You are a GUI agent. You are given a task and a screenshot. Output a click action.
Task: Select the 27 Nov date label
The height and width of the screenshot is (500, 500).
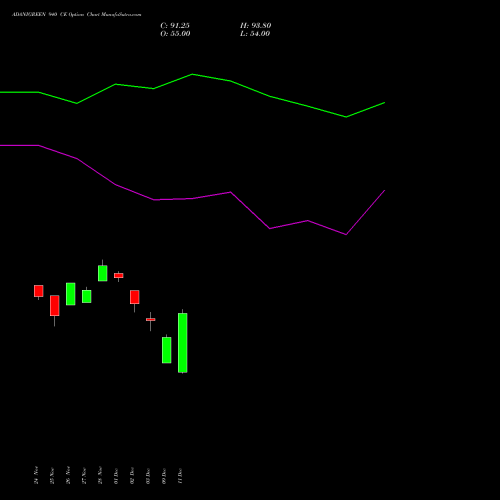(84, 475)
